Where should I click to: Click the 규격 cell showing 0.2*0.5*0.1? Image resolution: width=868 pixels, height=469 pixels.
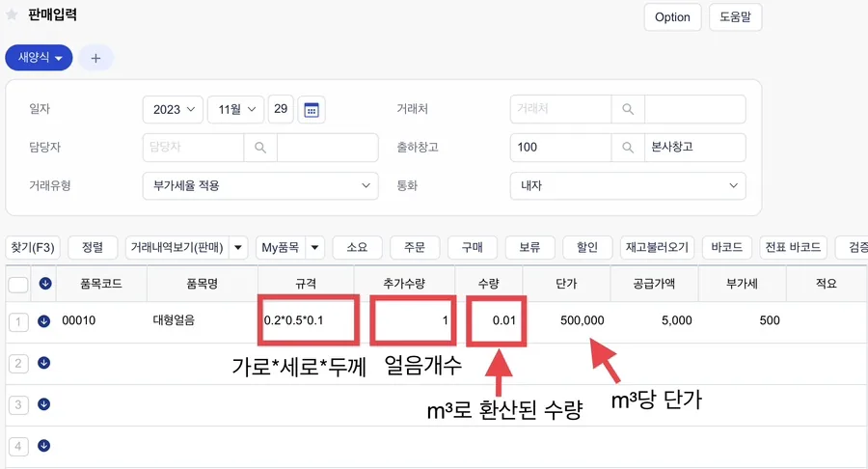309,320
